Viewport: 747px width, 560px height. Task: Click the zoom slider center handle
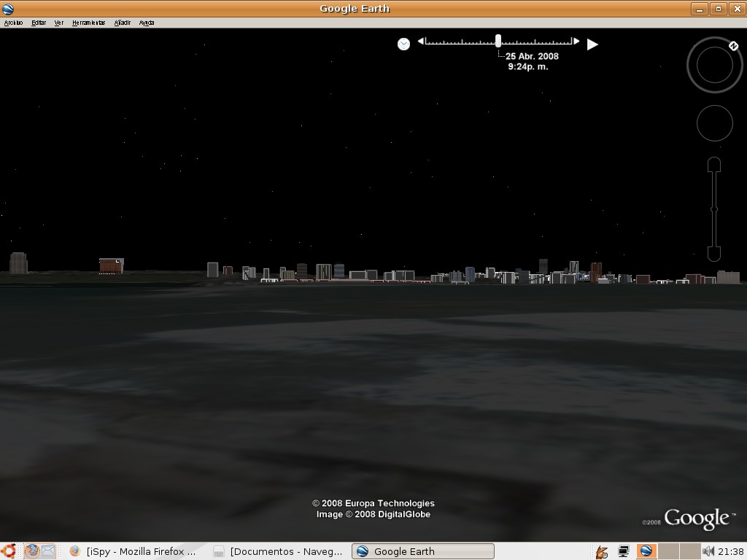714,209
